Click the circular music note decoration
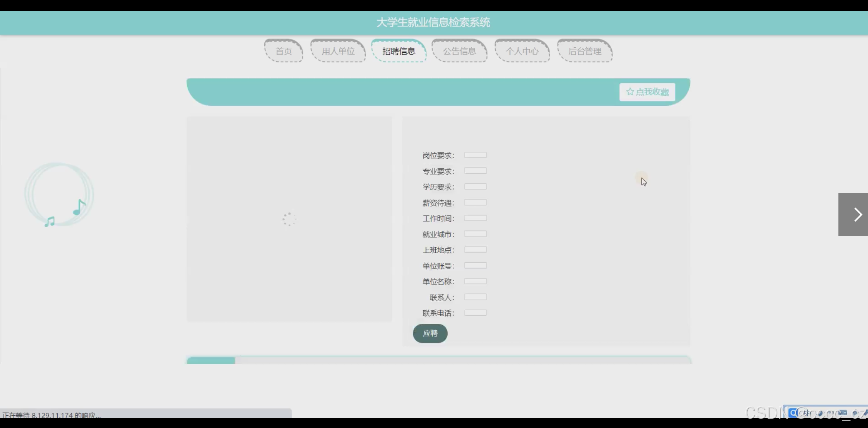The width and height of the screenshot is (868, 428). click(x=59, y=195)
